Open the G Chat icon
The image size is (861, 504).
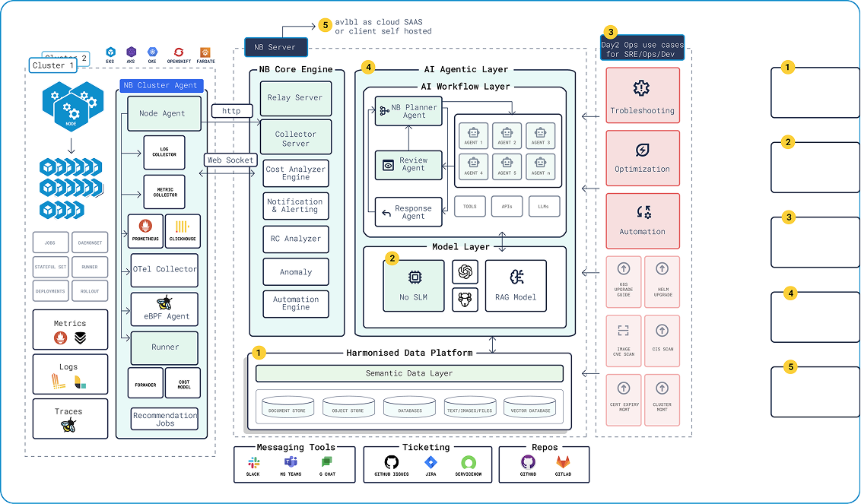(x=327, y=462)
